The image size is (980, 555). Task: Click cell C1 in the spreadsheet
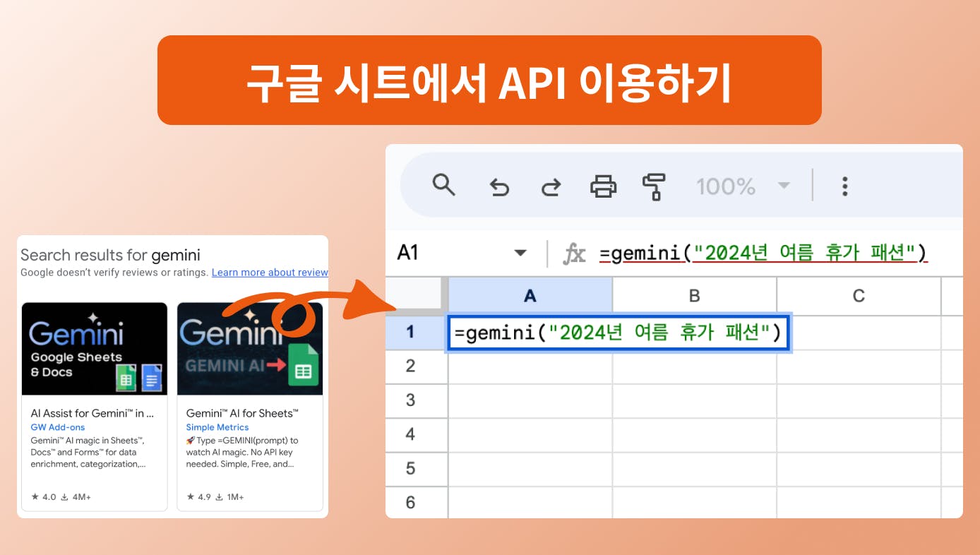pos(866,333)
